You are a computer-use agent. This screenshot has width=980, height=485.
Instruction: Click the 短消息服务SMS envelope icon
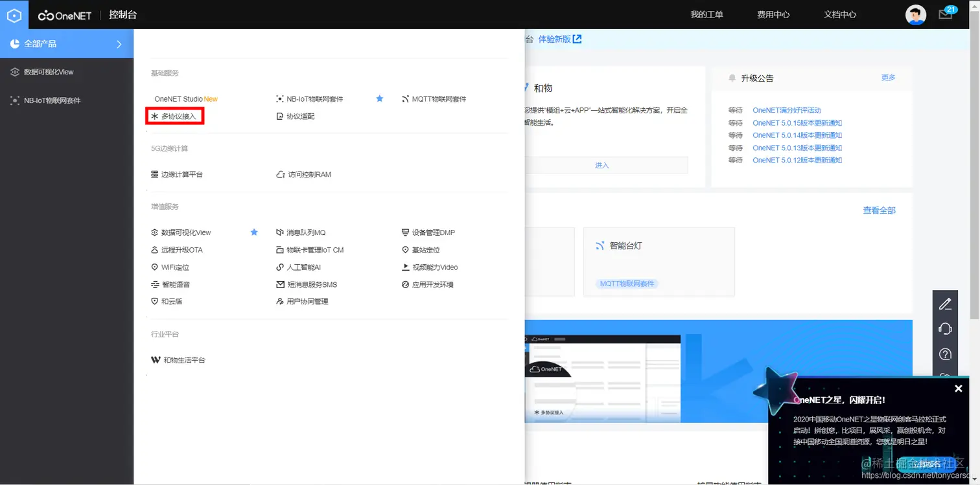tap(280, 285)
